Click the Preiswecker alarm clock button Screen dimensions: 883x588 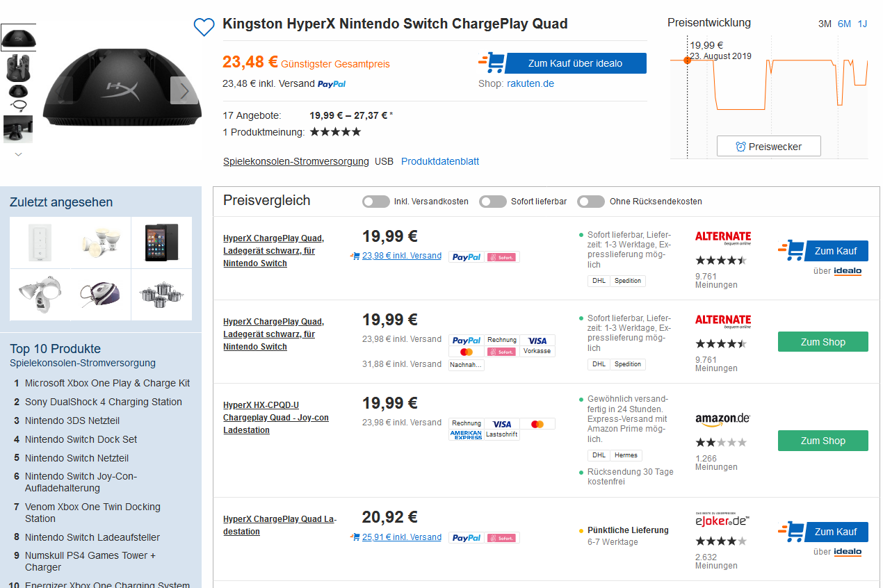768,147
